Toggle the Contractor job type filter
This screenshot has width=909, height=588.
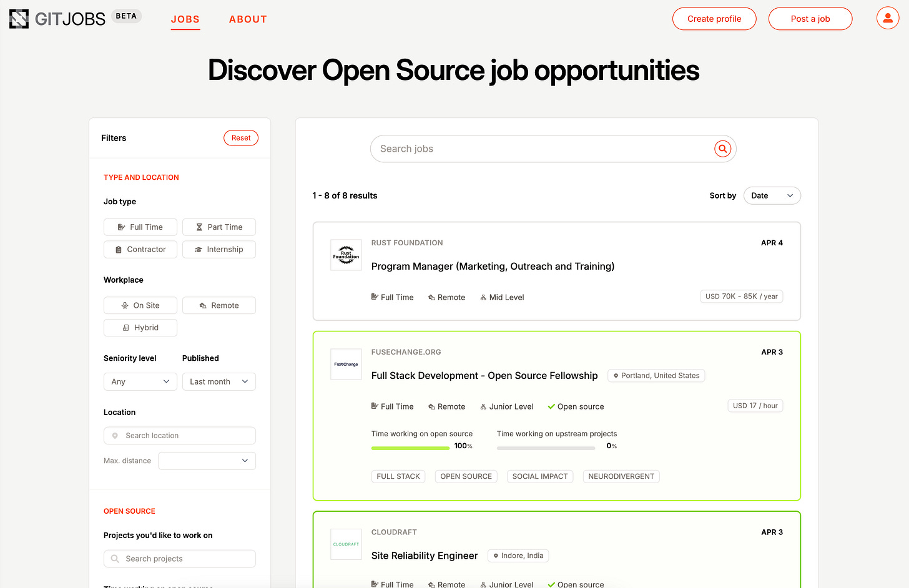(140, 250)
